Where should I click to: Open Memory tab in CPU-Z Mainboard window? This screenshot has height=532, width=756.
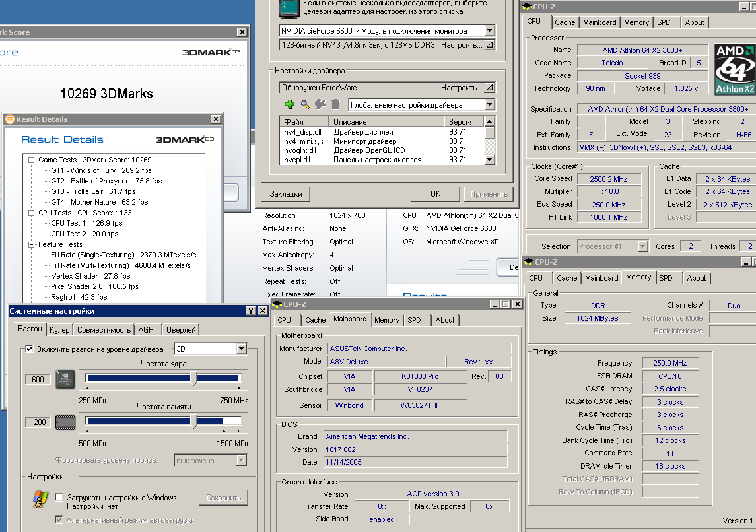click(x=387, y=320)
